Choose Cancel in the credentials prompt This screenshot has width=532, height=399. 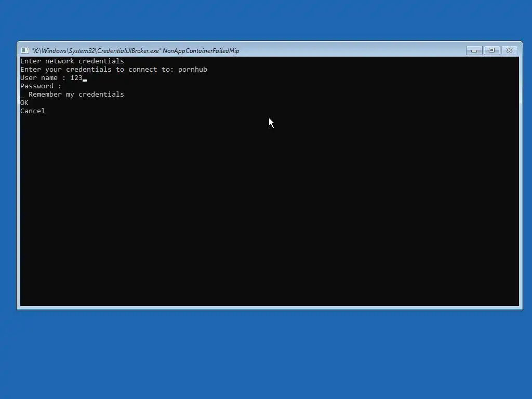pos(33,111)
